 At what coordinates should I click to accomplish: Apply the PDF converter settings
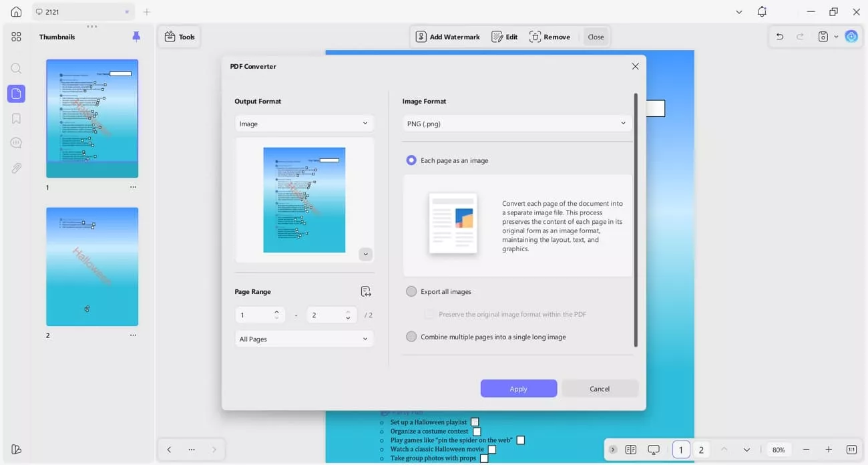[x=518, y=388]
